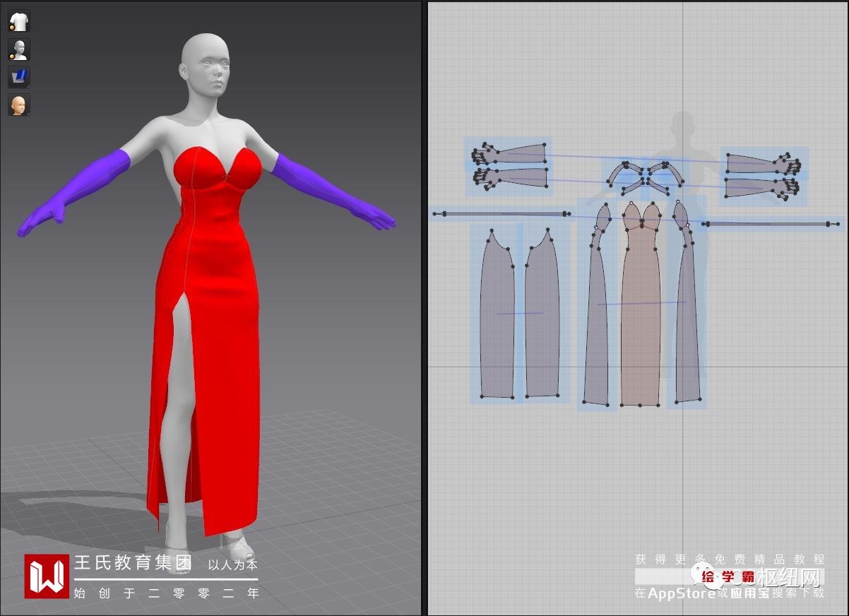Viewport: 849px width, 616px height.
Task: Select the lower glove pattern in the left pair
Action: click(x=510, y=177)
